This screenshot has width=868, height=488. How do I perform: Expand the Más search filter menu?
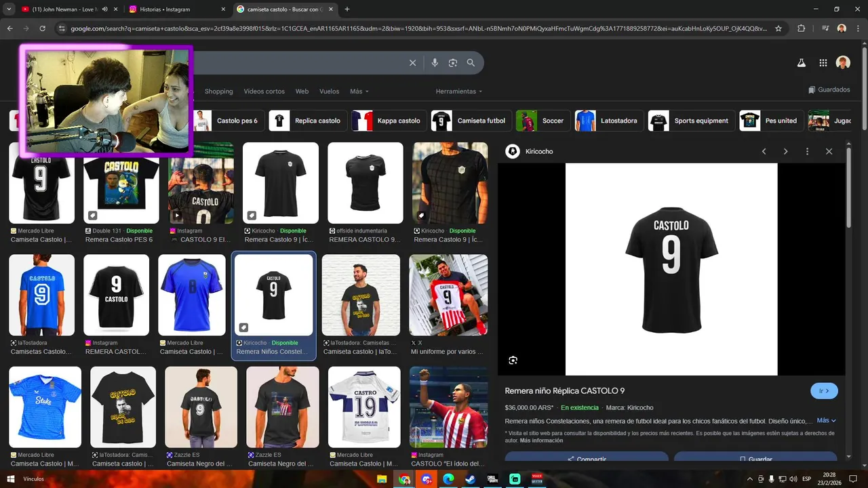click(359, 91)
